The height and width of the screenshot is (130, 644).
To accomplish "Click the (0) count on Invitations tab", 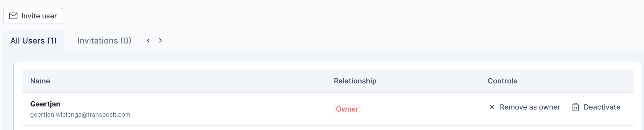I will click(x=126, y=41).
